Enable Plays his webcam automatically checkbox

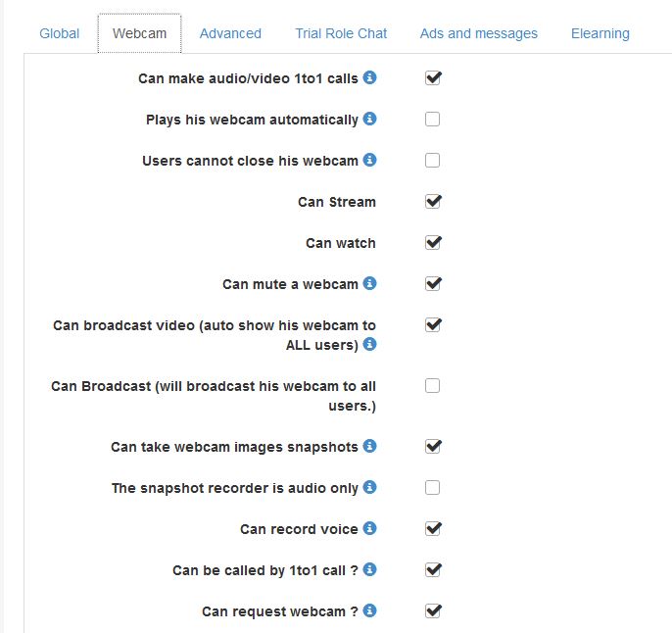tap(432, 120)
